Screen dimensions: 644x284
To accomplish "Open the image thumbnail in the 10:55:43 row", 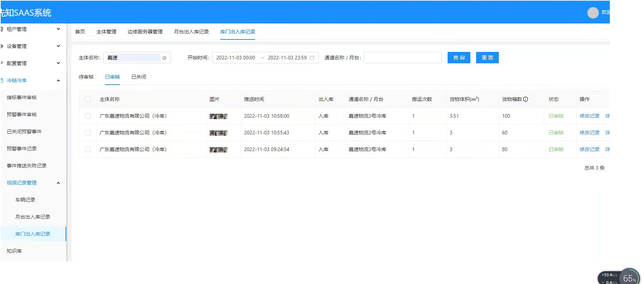I will [x=218, y=133].
